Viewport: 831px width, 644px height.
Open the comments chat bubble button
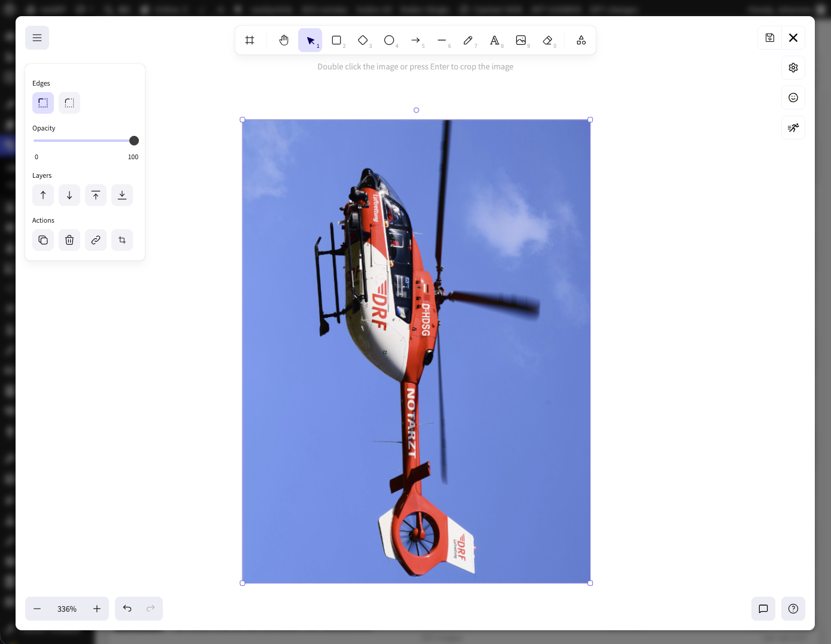[763, 609]
